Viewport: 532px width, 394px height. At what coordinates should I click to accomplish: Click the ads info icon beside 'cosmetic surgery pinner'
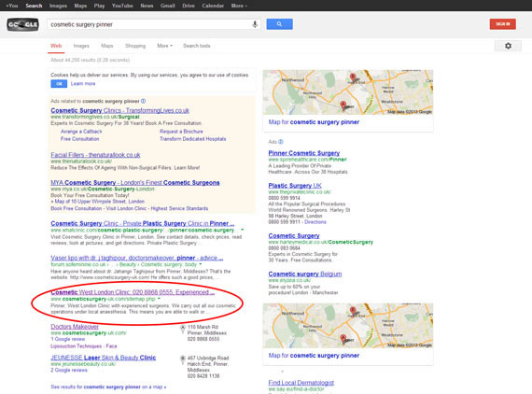tap(143, 101)
